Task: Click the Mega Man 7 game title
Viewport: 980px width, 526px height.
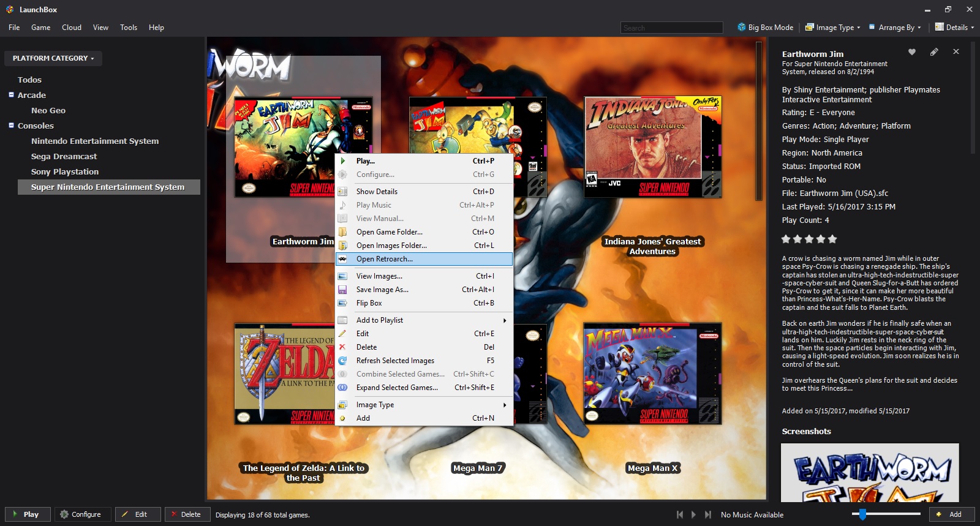Action: (x=477, y=468)
